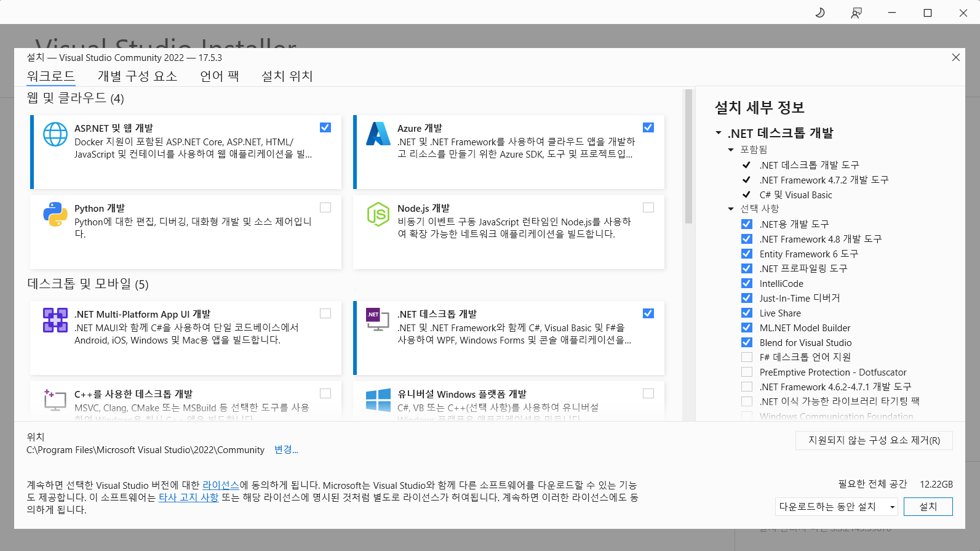The image size is (980, 551).
Task: Switch to the 설치 위치 tab
Action: (287, 76)
